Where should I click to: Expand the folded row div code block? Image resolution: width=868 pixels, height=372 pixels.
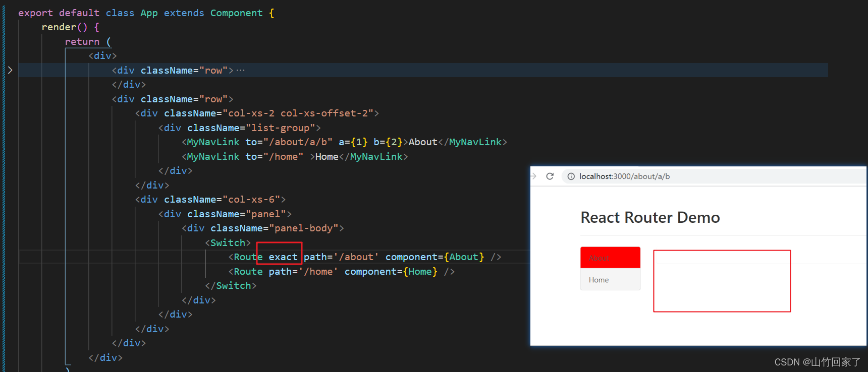pyautogui.click(x=10, y=70)
